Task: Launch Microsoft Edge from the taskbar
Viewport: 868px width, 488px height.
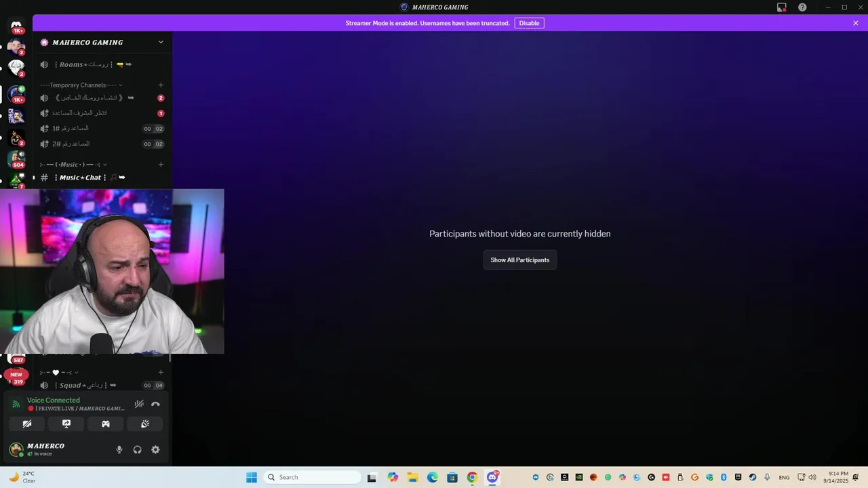Action: click(433, 477)
